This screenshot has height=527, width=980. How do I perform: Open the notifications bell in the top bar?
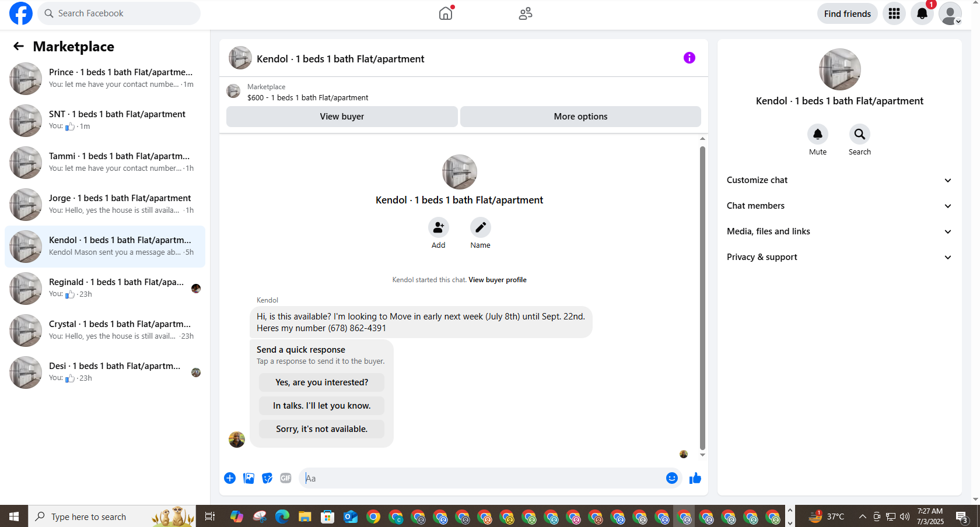(x=922, y=13)
